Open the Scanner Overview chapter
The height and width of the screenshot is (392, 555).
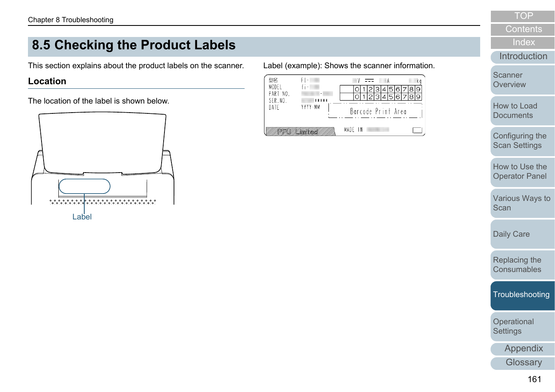523,80
